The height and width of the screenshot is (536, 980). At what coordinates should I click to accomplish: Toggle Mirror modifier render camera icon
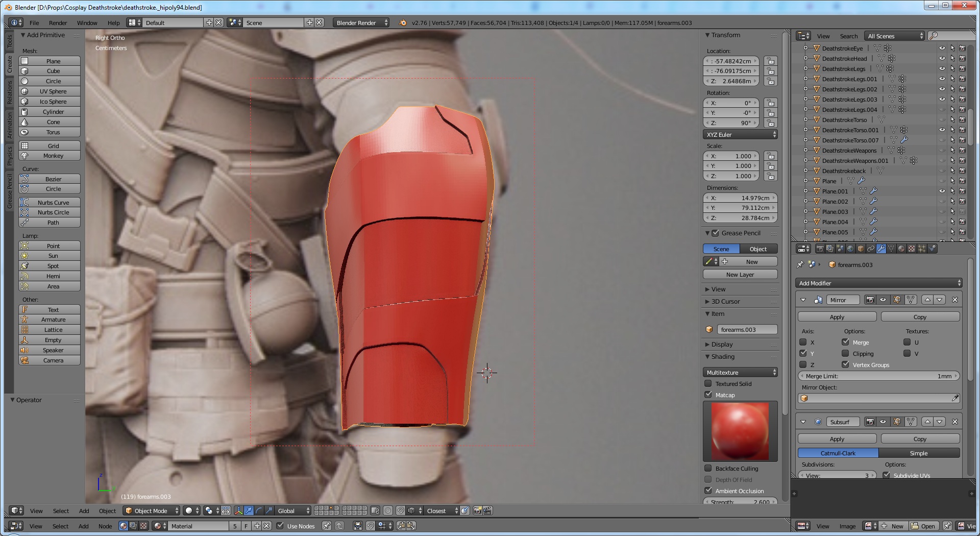870,300
